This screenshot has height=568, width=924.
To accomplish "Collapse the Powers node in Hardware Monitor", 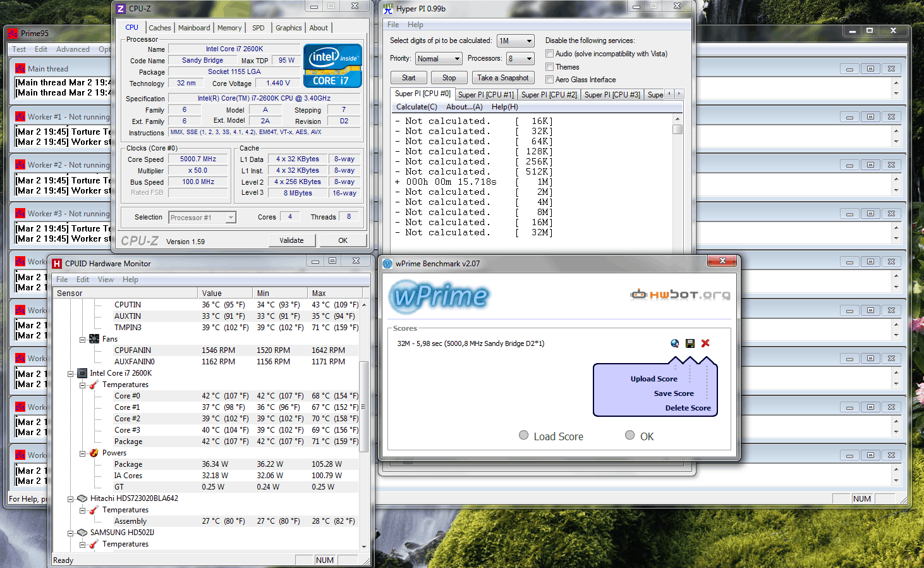I will [x=82, y=453].
